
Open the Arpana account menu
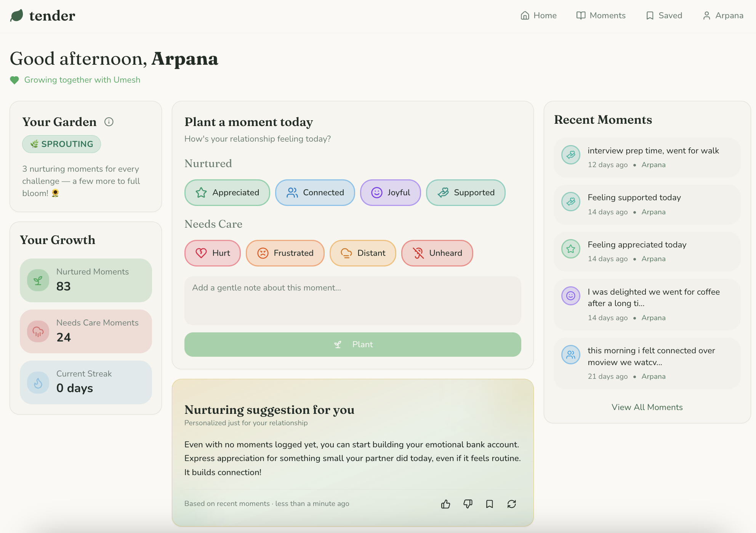723,15
